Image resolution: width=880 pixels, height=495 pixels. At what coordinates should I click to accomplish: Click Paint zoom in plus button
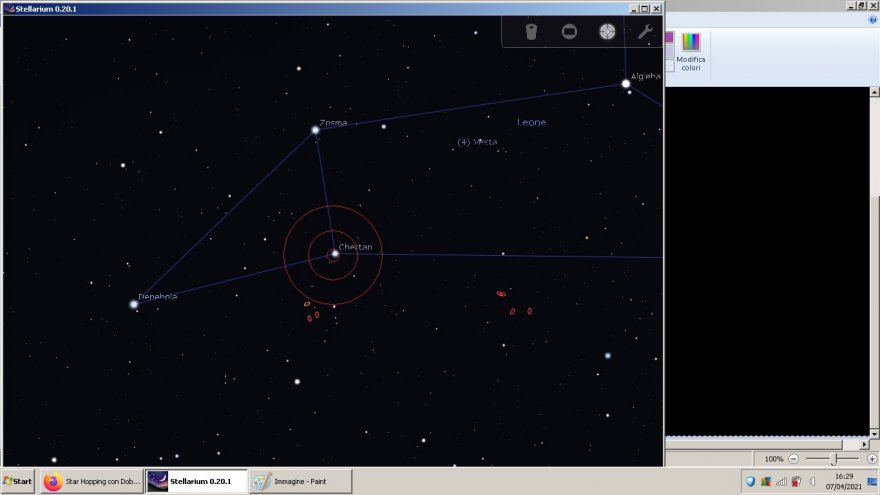(872, 459)
